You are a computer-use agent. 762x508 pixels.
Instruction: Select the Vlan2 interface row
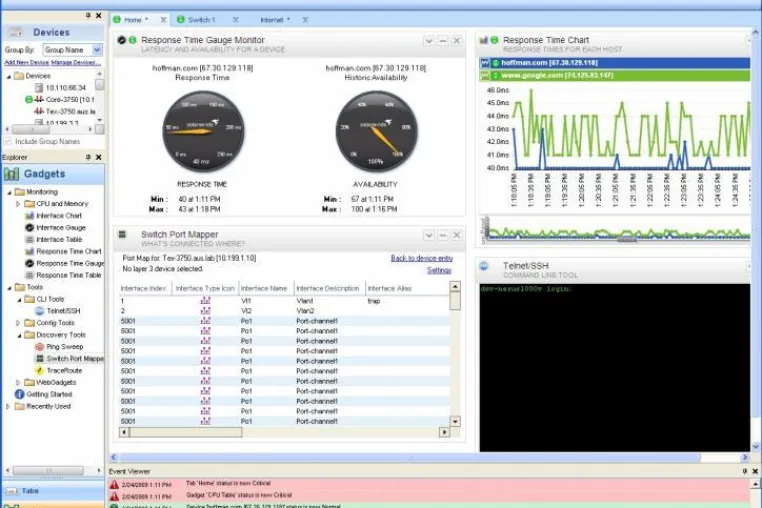point(284,311)
